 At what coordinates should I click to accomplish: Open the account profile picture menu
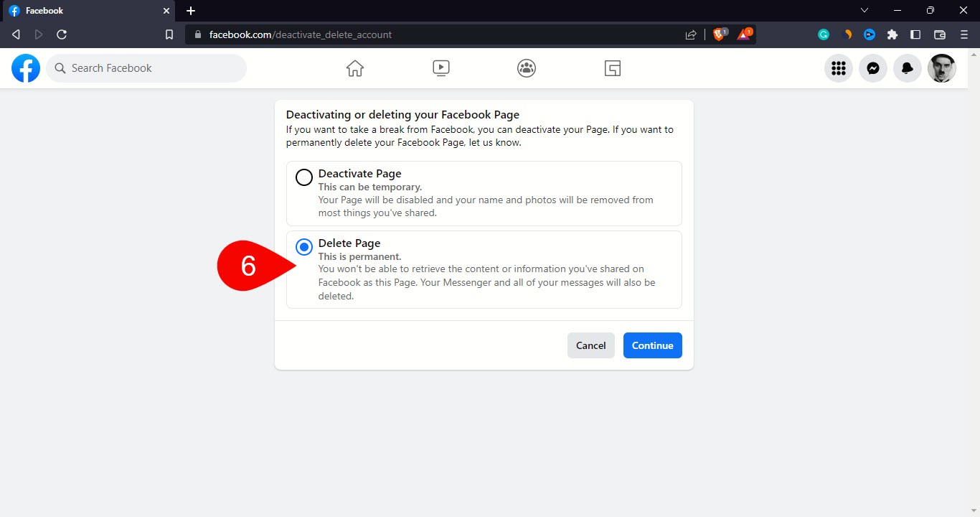point(942,68)
